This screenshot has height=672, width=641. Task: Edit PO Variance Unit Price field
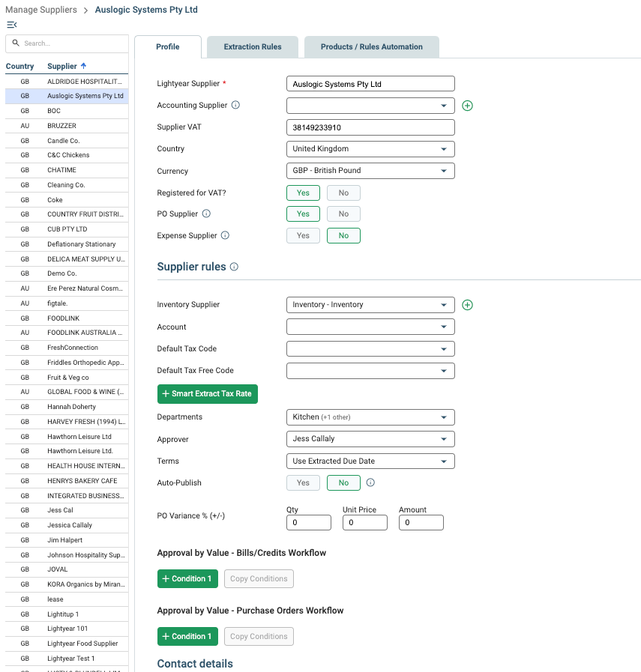click(x=365, y=522)
